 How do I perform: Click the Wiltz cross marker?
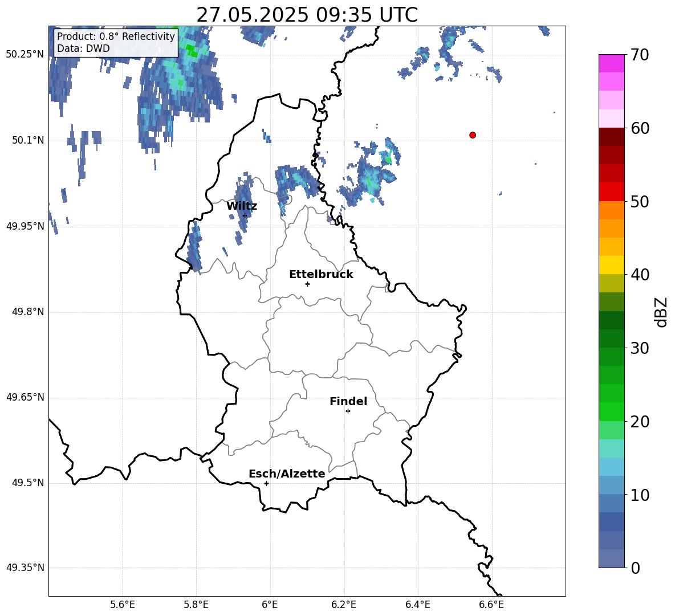[245, 216]
